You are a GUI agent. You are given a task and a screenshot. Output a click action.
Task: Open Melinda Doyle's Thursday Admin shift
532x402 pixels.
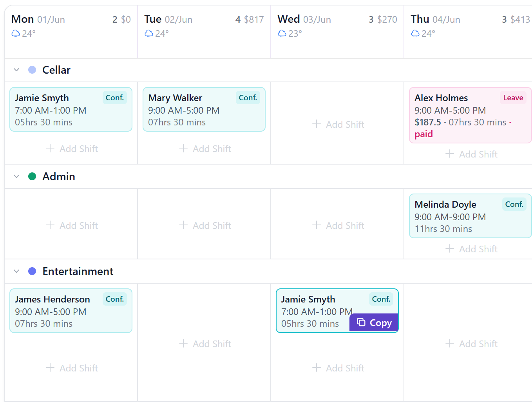(470, 216)
